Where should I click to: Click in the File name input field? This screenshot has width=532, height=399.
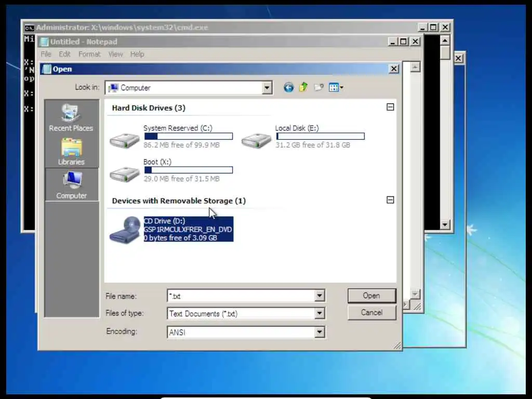click(x=241, y=296)
